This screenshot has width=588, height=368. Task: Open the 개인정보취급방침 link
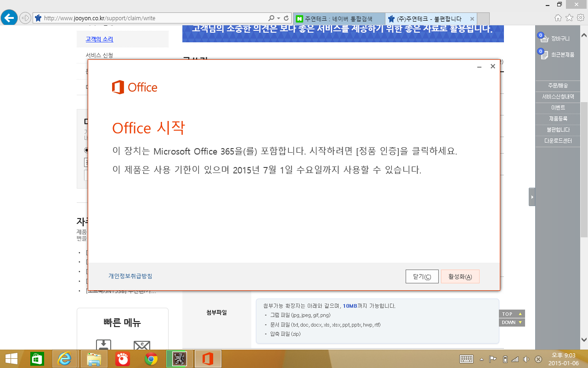130,276
